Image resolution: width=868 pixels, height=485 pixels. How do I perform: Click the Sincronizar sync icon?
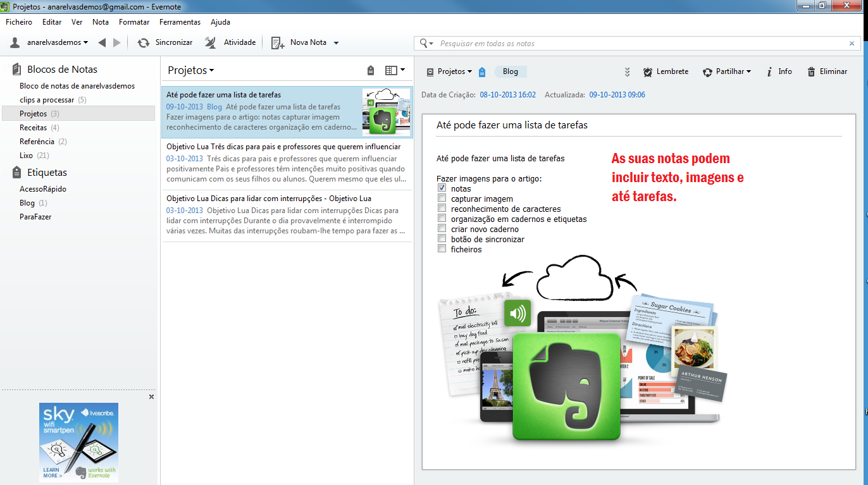[144, 42]
